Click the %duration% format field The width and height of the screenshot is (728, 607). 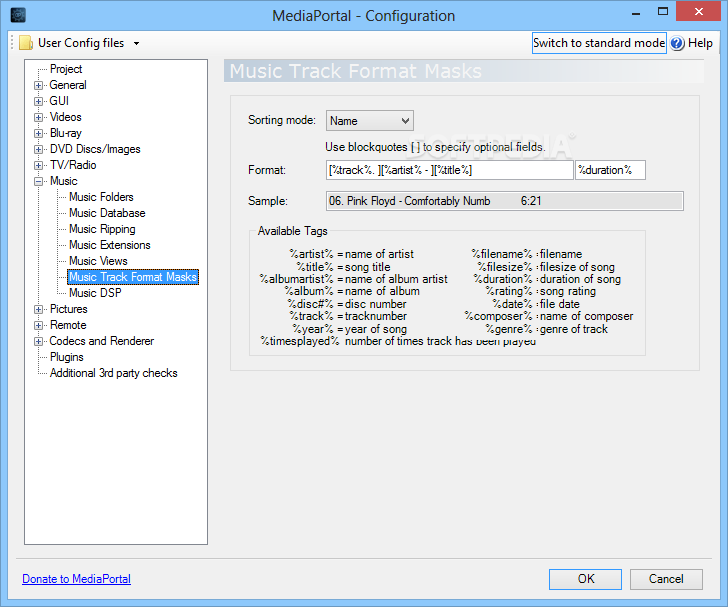[610, 170]
